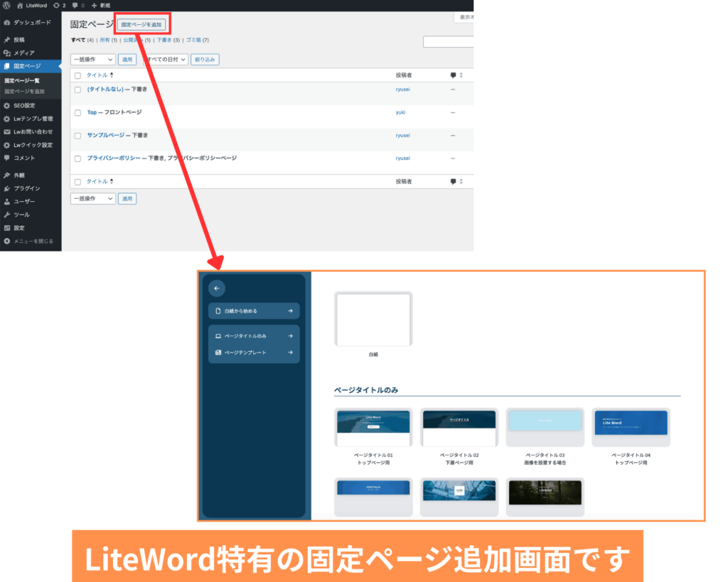Select the 白紙 blank template thumbnail

(373, 319)
